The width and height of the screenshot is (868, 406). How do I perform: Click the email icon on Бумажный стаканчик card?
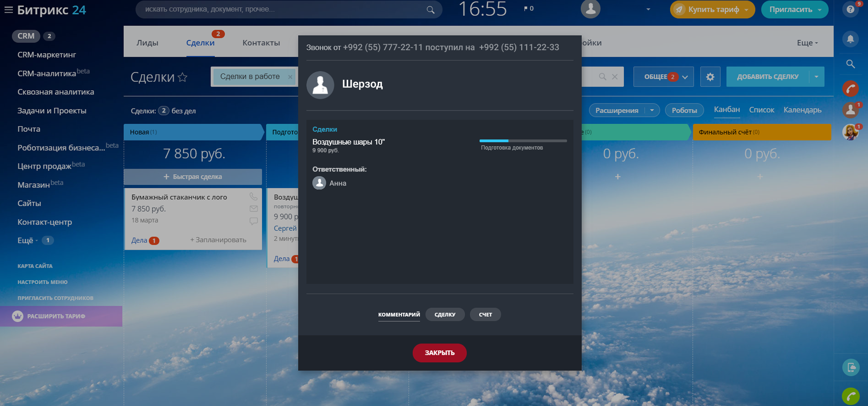click(253, 209)
